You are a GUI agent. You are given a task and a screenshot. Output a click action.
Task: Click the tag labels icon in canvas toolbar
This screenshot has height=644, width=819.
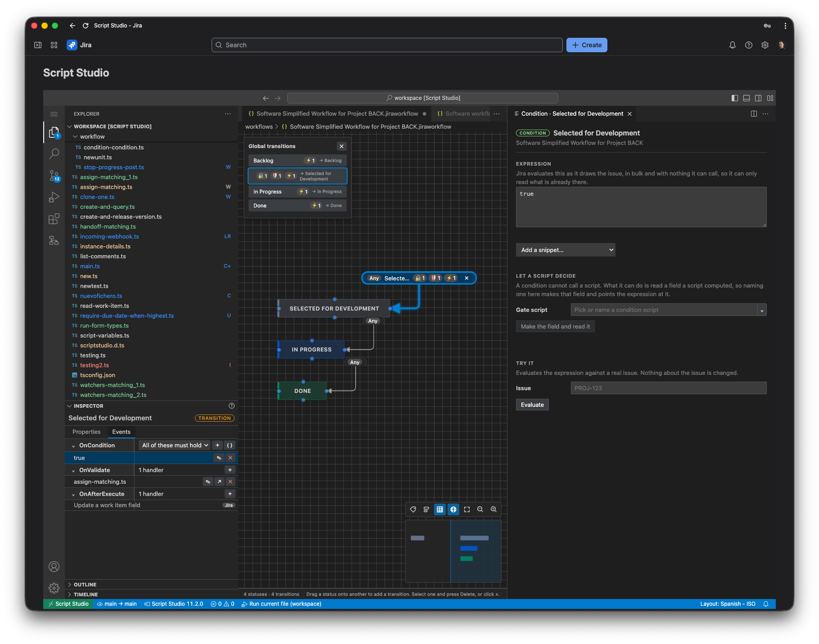pyautogui.click(x=413, y=509)
